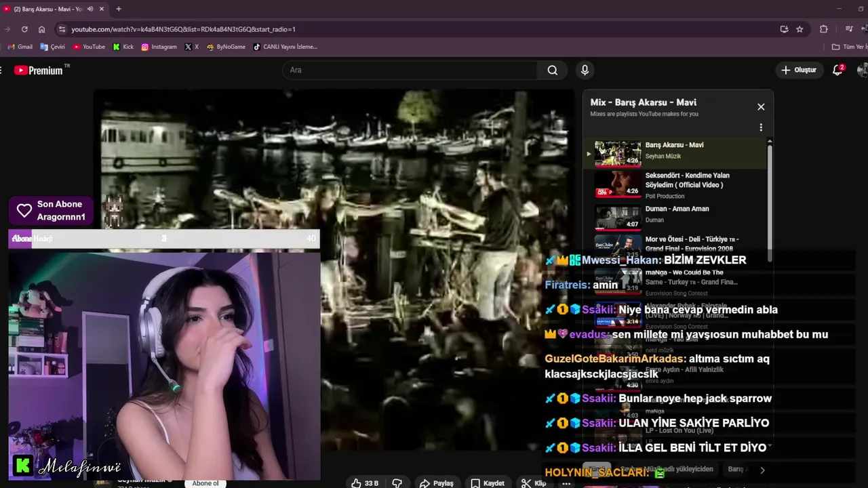Click the address bar URL
Viewport: 868px width, 488px height.
(x=183, y=29)
